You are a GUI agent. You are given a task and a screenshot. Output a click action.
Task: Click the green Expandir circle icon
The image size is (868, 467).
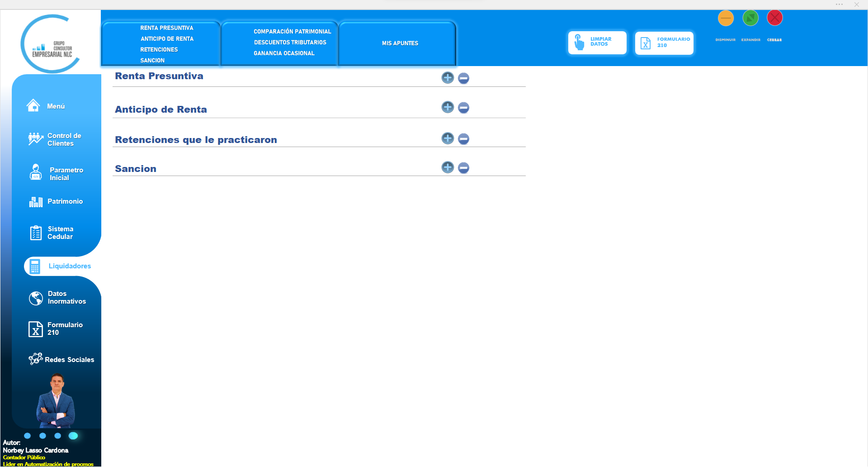point(750,18)
